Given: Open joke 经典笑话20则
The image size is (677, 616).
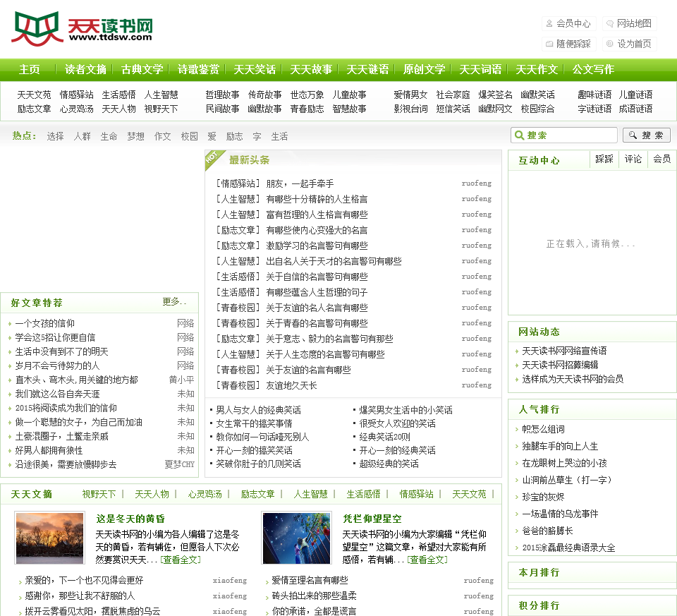Looking at the screenshot, I should [385, 437].
